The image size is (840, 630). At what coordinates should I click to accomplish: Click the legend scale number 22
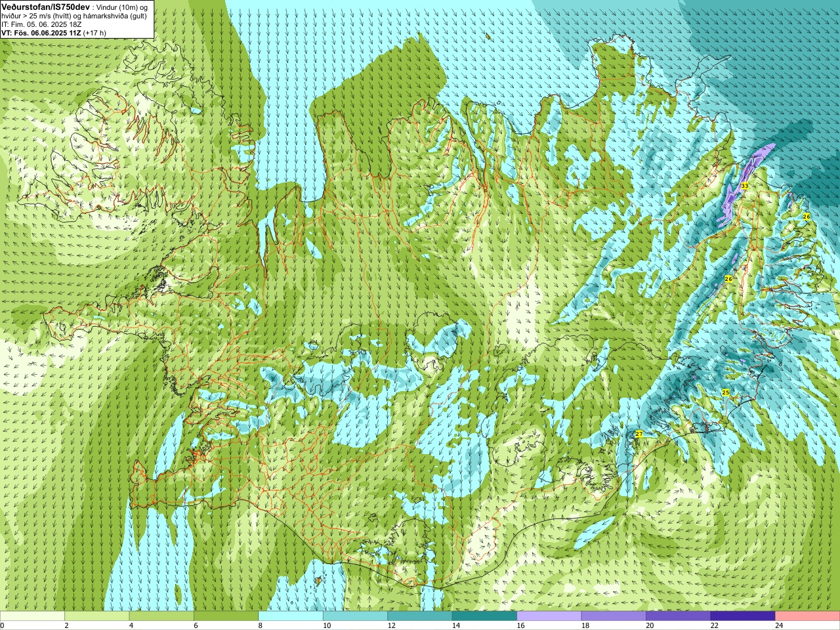coord(714,625)
